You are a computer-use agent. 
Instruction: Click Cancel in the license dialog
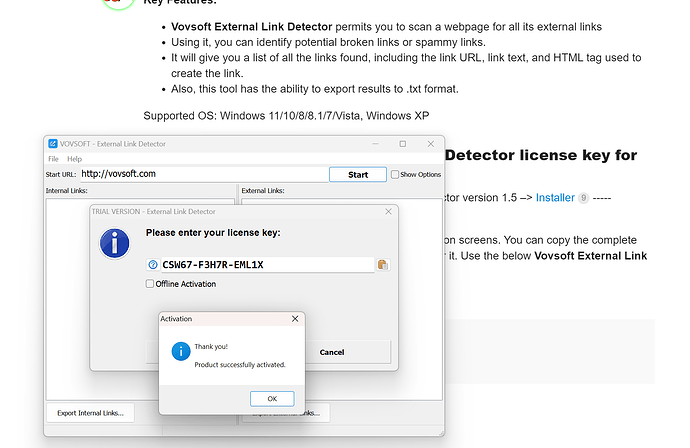(x=331, y=352)
